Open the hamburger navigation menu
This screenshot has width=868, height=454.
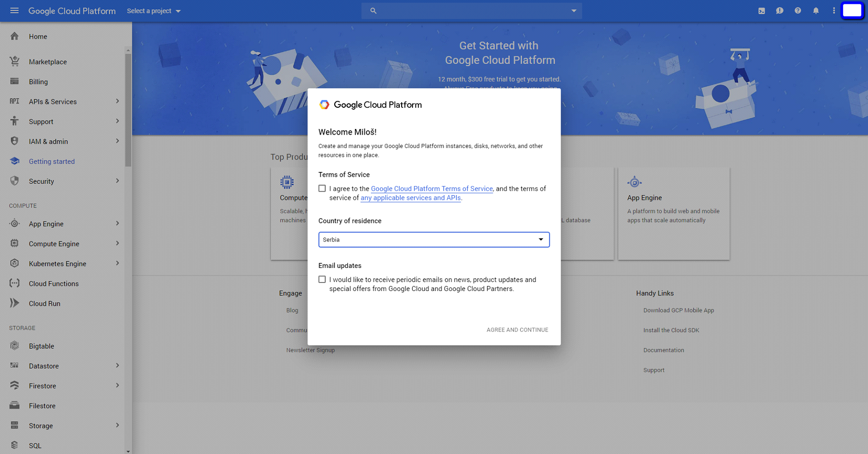(14, 10)
